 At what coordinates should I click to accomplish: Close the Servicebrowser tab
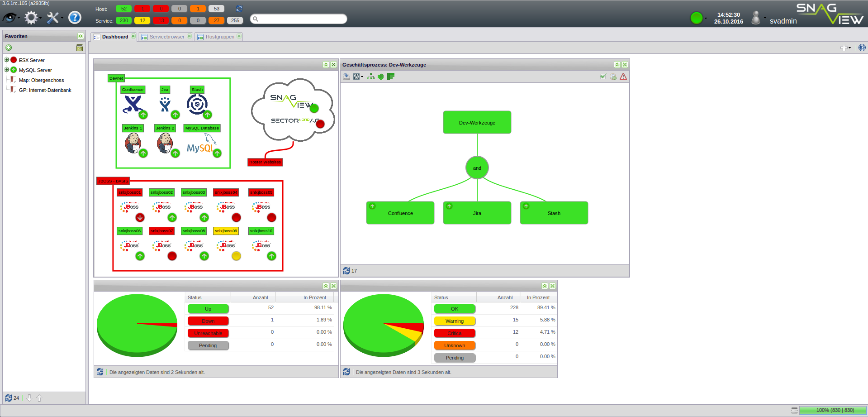[x=189, y=36]
